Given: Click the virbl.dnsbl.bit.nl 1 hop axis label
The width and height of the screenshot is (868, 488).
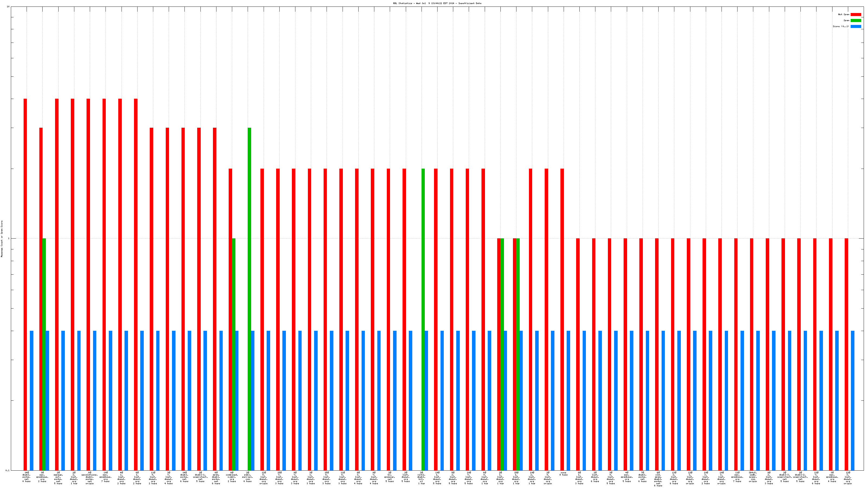Looking at the screenshot, I should click(x=421, y=478).
